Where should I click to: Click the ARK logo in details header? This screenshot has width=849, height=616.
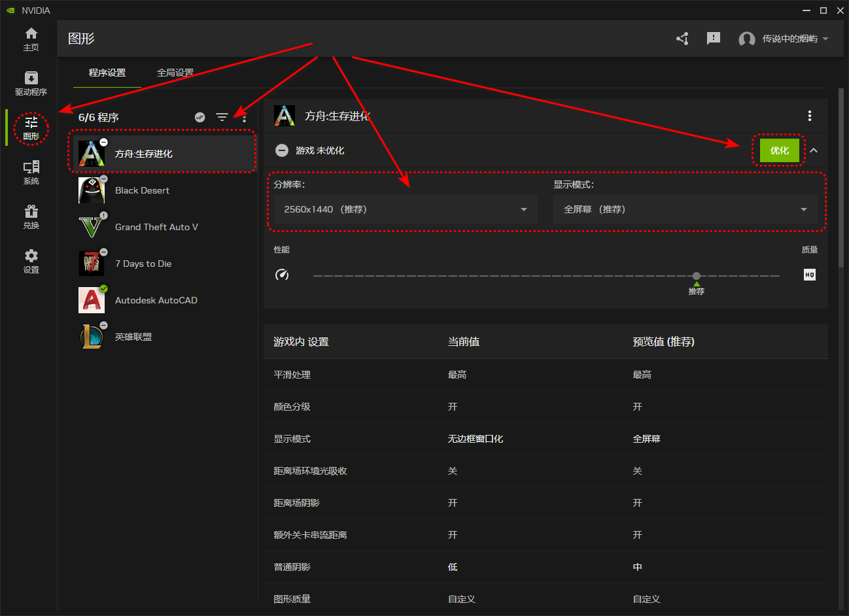tap(284, 116)
